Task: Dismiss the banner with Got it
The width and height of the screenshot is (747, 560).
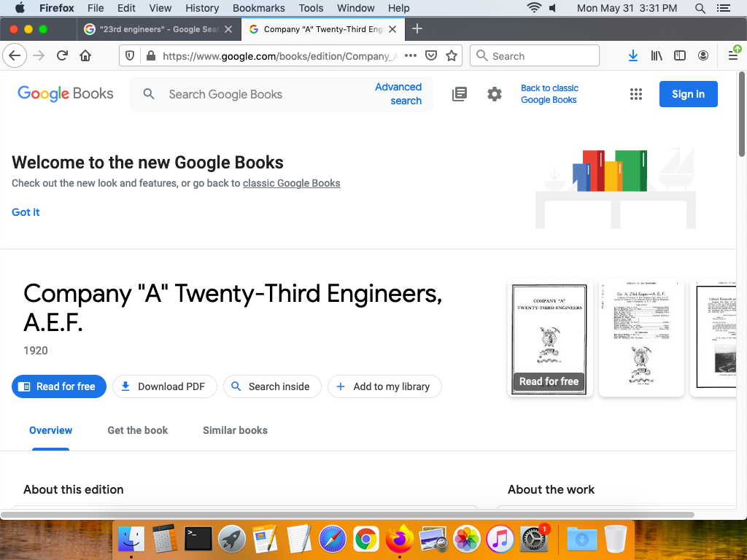Action: tap(26, 212)
